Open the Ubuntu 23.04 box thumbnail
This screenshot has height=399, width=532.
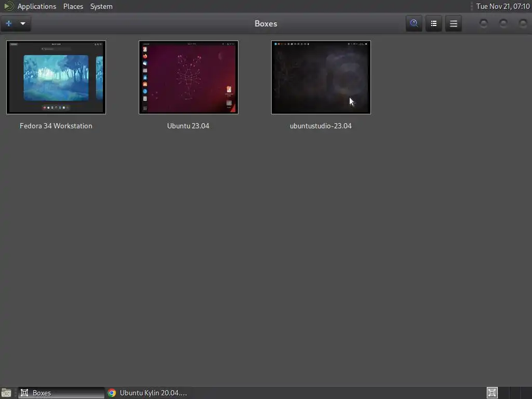click(188, 77)
